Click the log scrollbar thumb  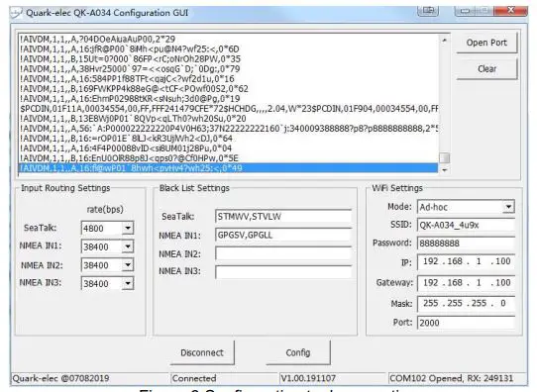click(x=444, y=157)
